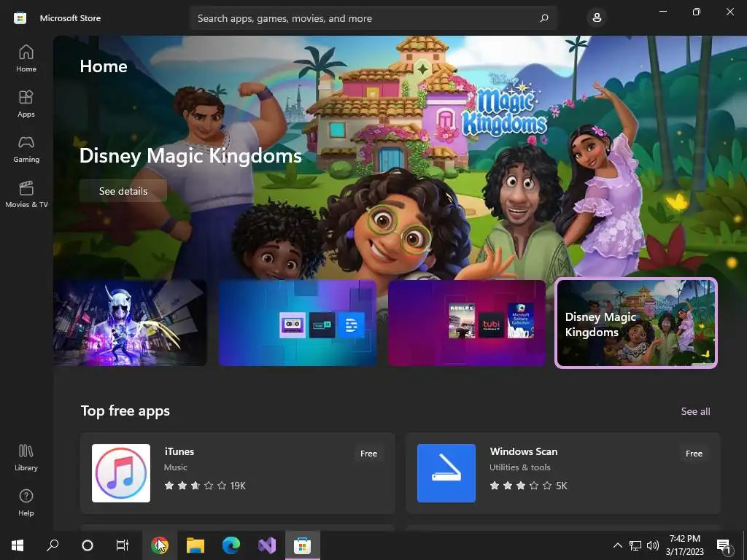The width and height of the screenshot is (747, 560).
Task: Click the Microsoft Store logo in title bar
Action: [20, 18]
